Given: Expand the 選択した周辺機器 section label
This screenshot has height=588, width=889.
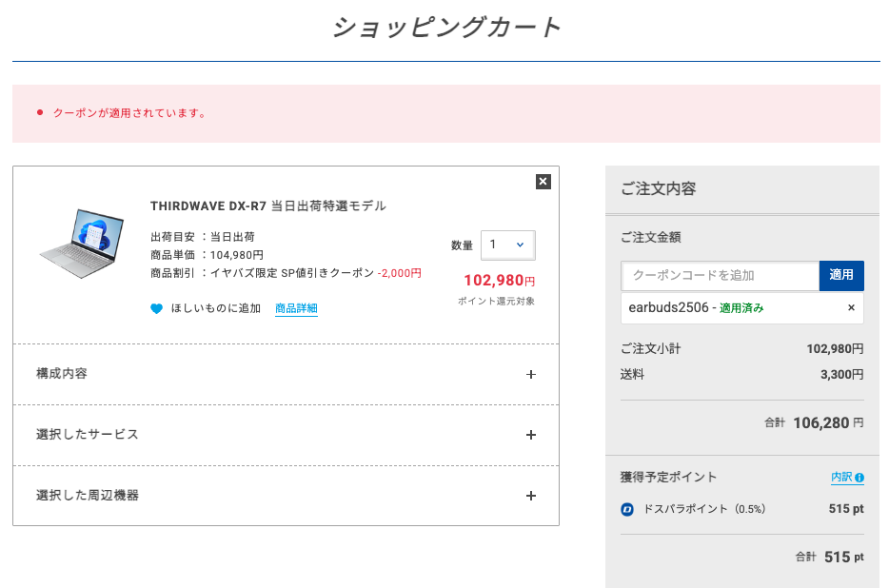Looking at the screenshot, I should pos(88,496).
